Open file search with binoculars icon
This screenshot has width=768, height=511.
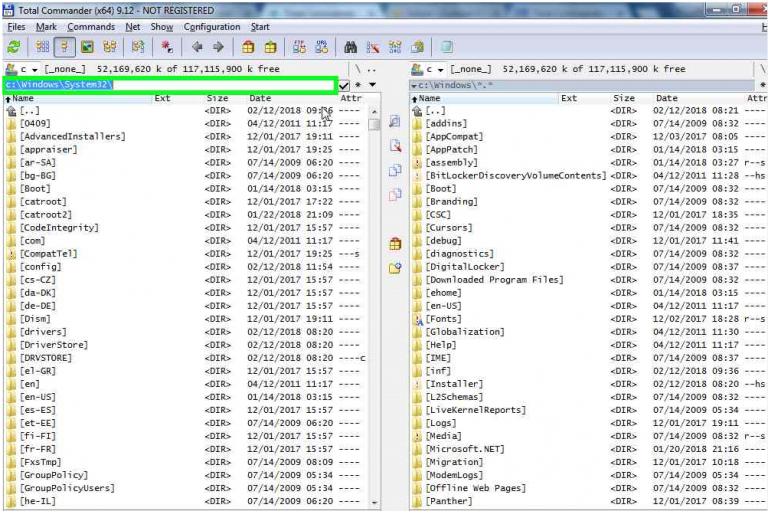(x=350, y=47)
